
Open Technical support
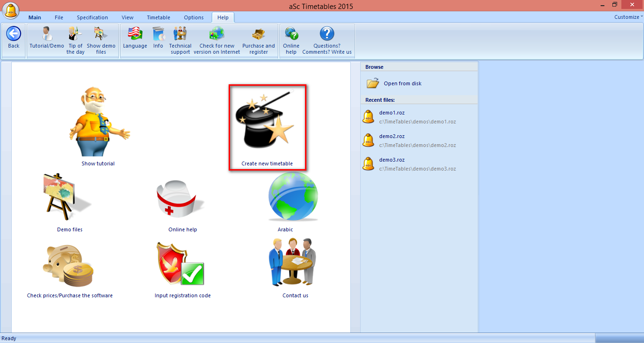click(180, 40)
